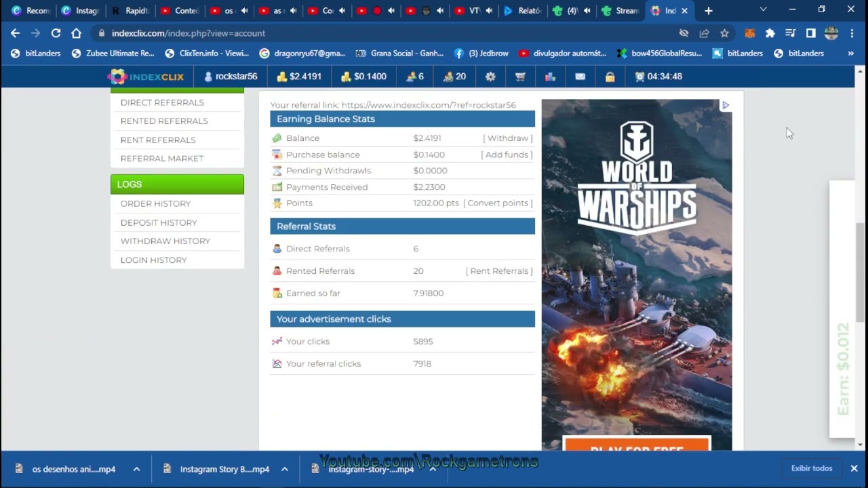
Task: Click Rent Referrals link in Referral Stats
Action: point(499,270)
